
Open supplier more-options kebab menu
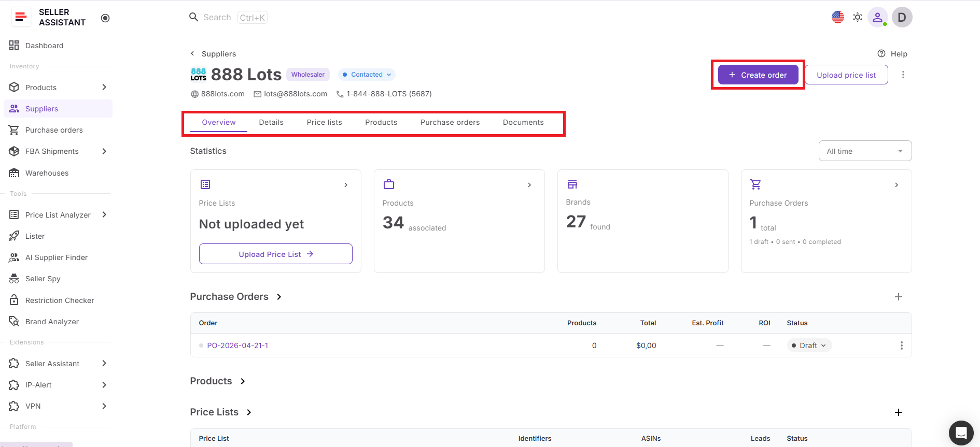click(x=903, y=75)
